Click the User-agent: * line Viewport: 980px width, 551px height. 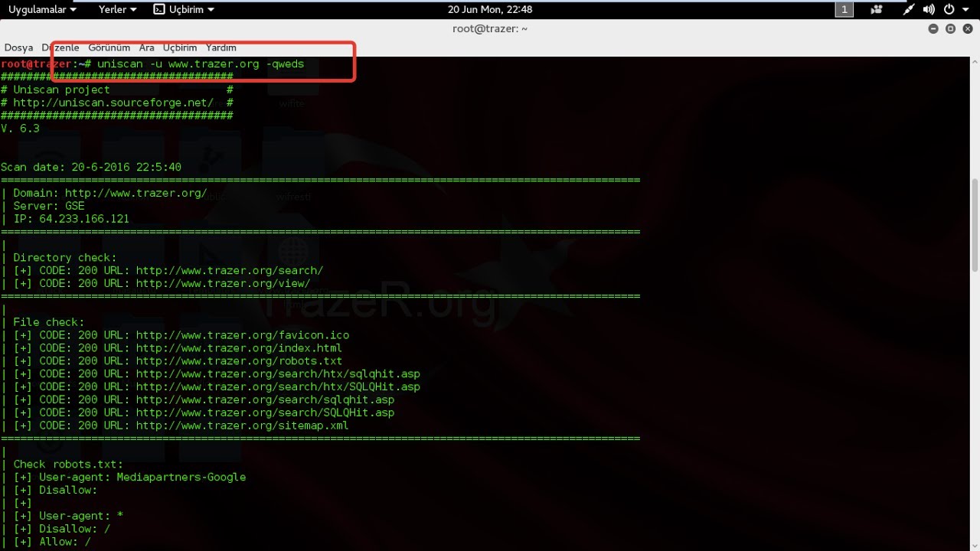coord(62,516)
